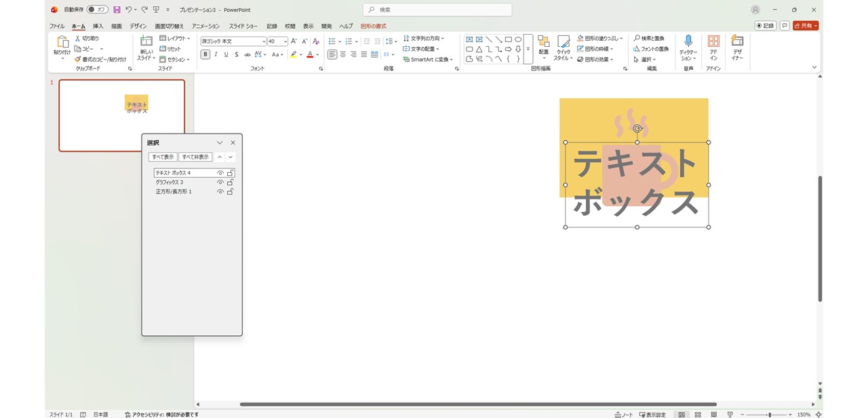The image size is (868, 418).
Task: Click the new slide (新しいスライド) icon
Action: click(146, 42)
